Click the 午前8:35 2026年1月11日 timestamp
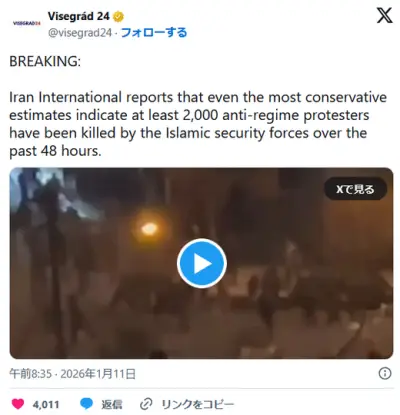 [72, 374]
